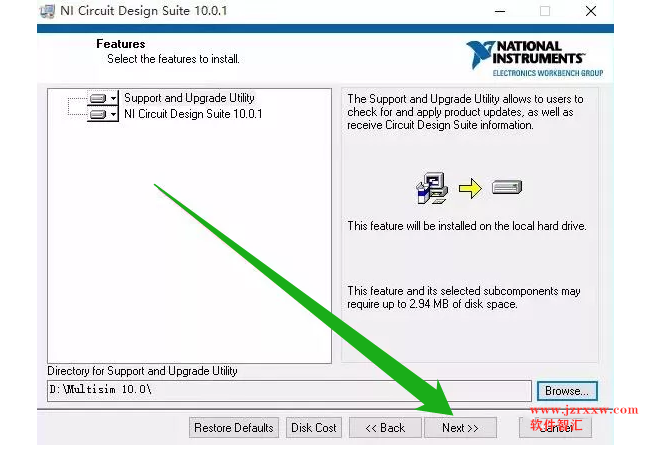Viewport: 672px width, 456px height.
Task: Open Support and Upgrade Utility feature dropdown
Action: coord(103,98)
